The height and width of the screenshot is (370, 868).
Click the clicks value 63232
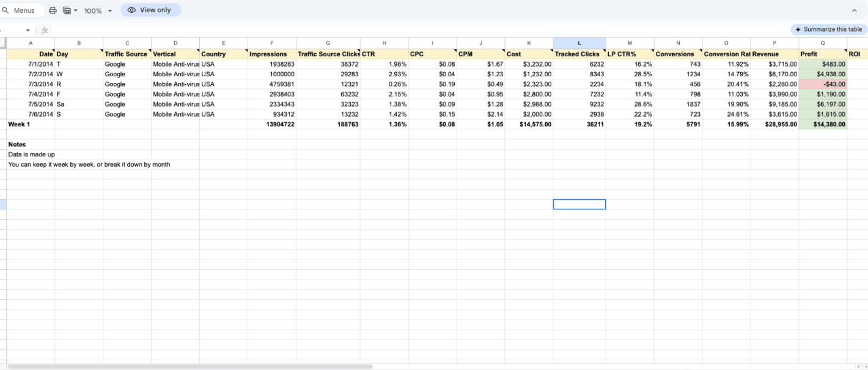(328, 94)
